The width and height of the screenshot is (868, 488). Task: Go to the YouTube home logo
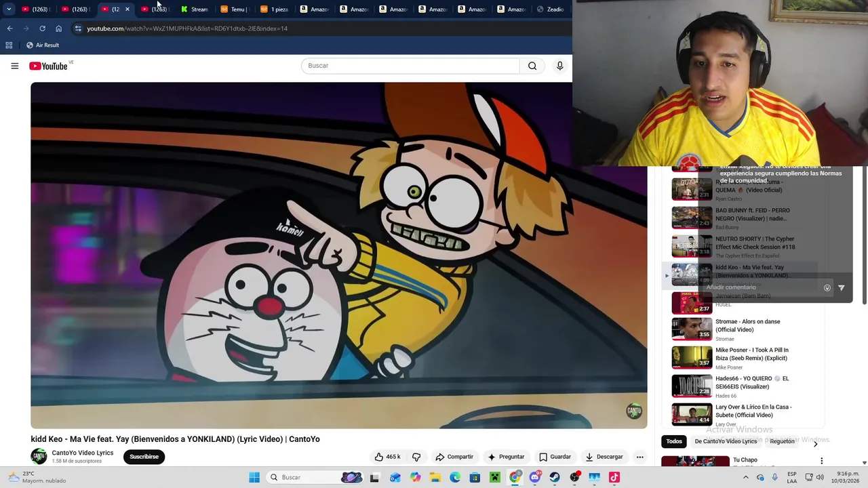click(x=48, y=66)
